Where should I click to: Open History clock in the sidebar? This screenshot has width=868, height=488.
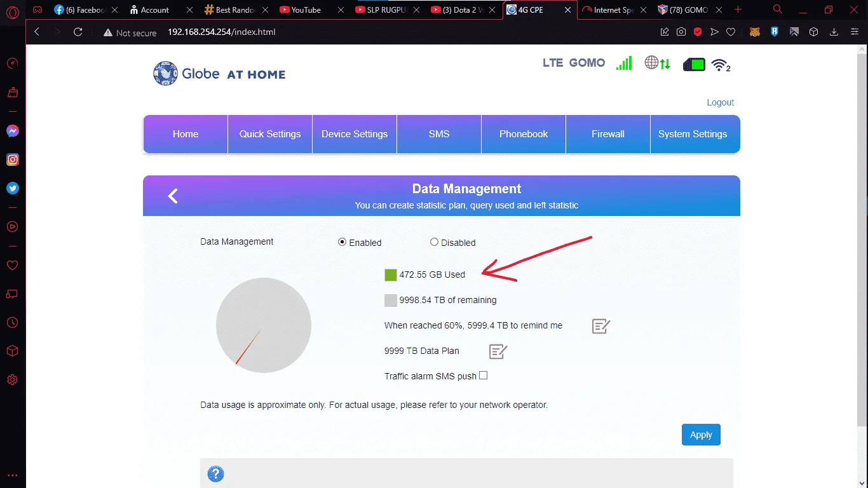tap(12, 323)
